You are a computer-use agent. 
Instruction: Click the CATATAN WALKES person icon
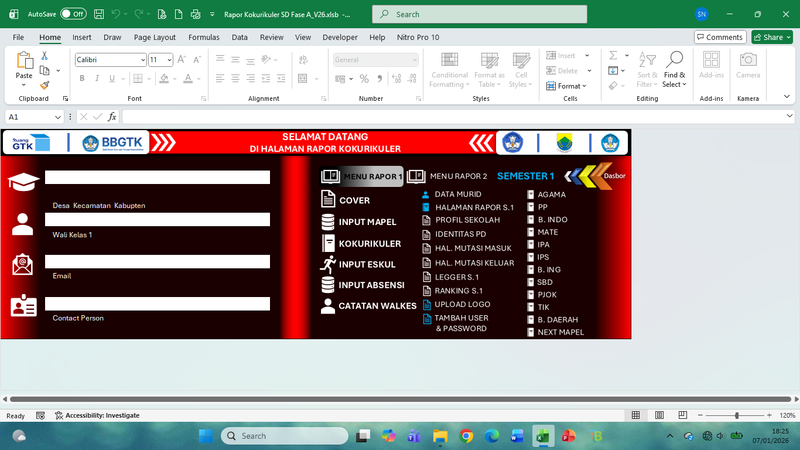(328, 306)
